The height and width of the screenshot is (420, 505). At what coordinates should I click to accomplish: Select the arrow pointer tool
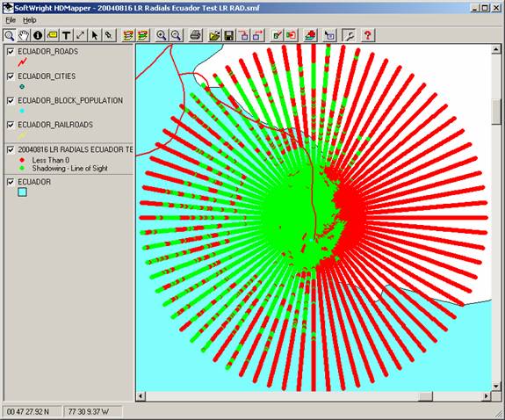click(x=94, y=35)
